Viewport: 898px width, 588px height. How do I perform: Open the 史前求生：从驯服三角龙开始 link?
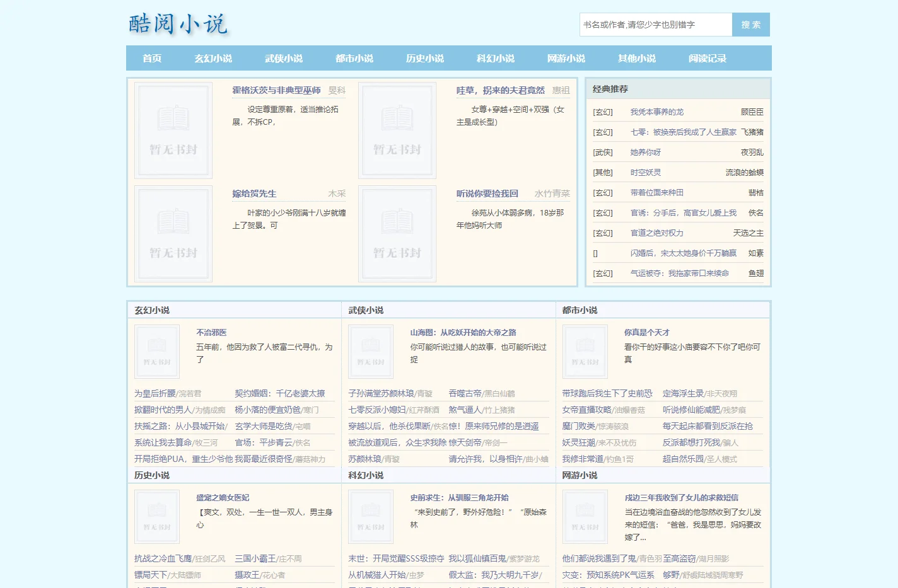coord(459,497)
